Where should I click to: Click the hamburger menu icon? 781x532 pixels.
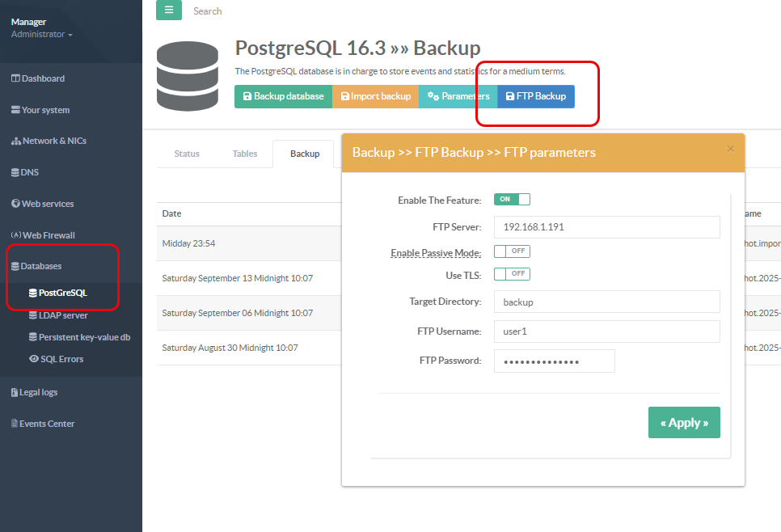coord(168,11)
